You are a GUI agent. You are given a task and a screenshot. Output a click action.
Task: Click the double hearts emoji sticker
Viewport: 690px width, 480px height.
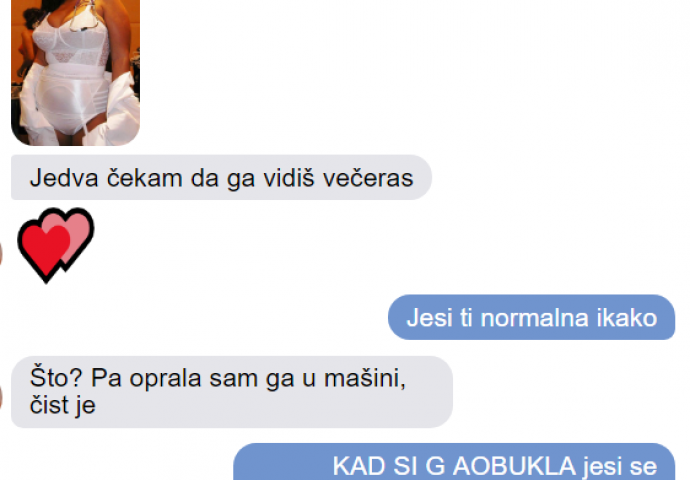[x=56, y=245]
